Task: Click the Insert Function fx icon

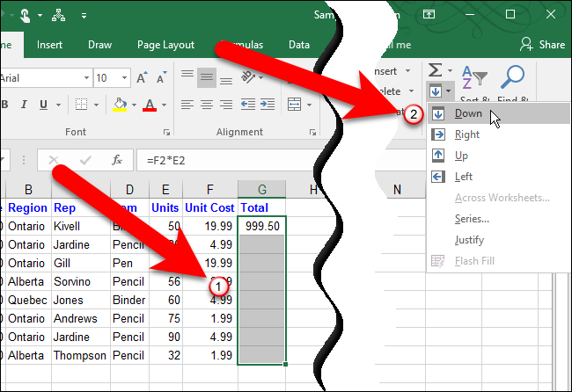Action: [x=117, y=160]
